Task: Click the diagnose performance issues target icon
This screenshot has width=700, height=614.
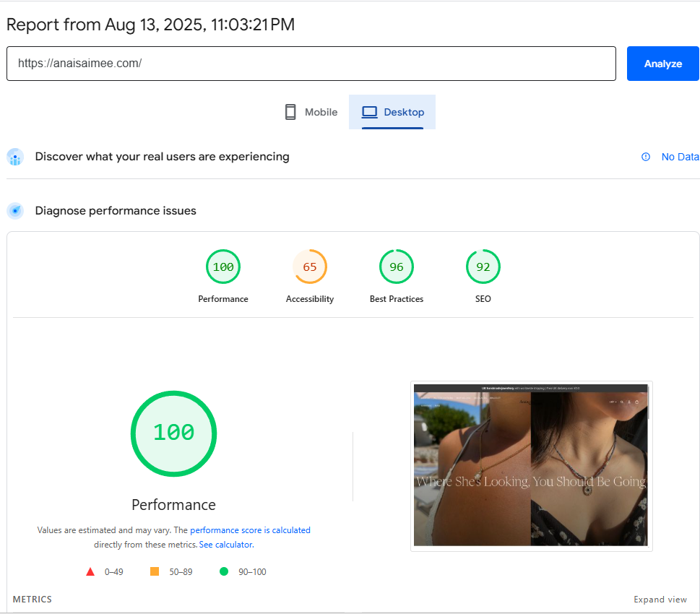Action: [x=15, y=211]
